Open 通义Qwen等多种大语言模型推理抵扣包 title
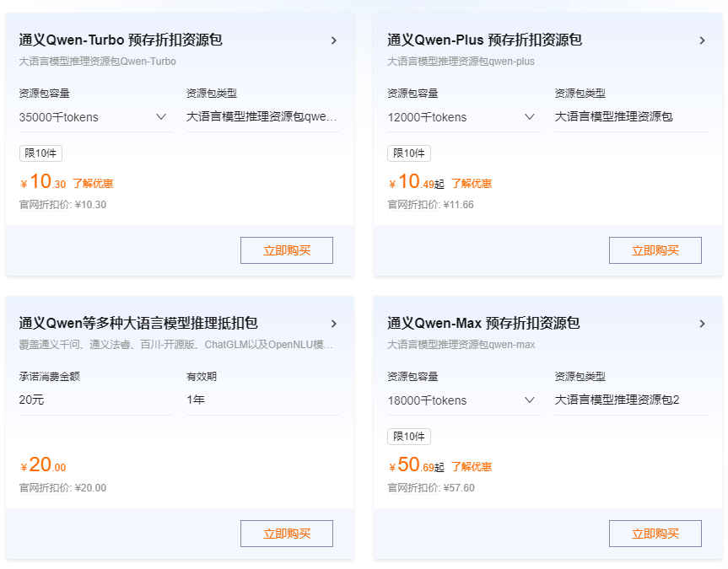Viewport: 728px width, 569px height. [x=138, y=324]
